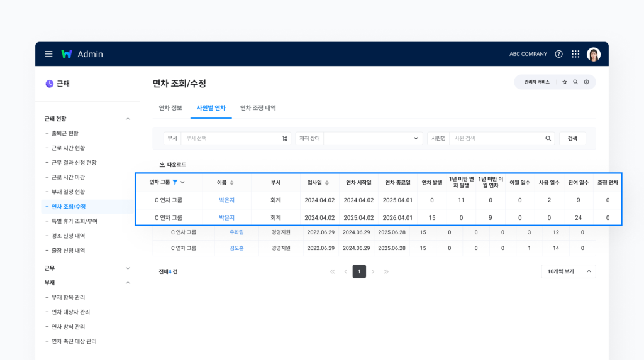Expand the 연차 그룹 header chevron

pyautogui.click(x=183, y=182)
